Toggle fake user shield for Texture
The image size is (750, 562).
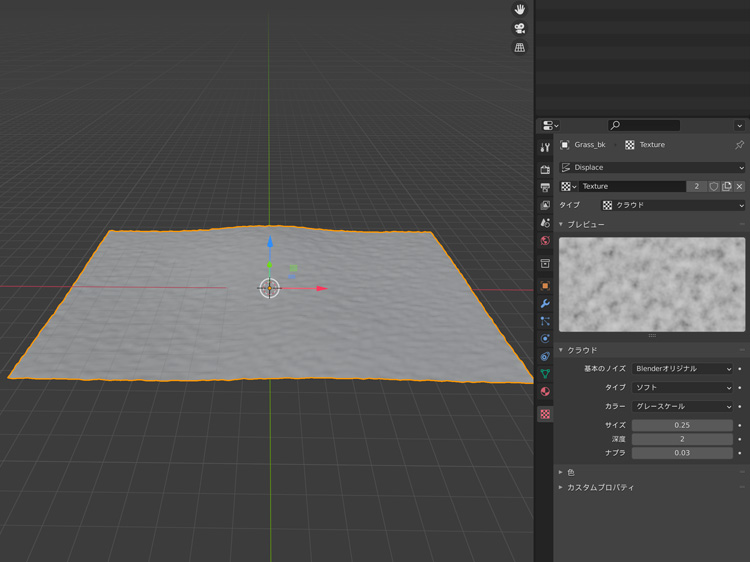(x=714, y=186)
